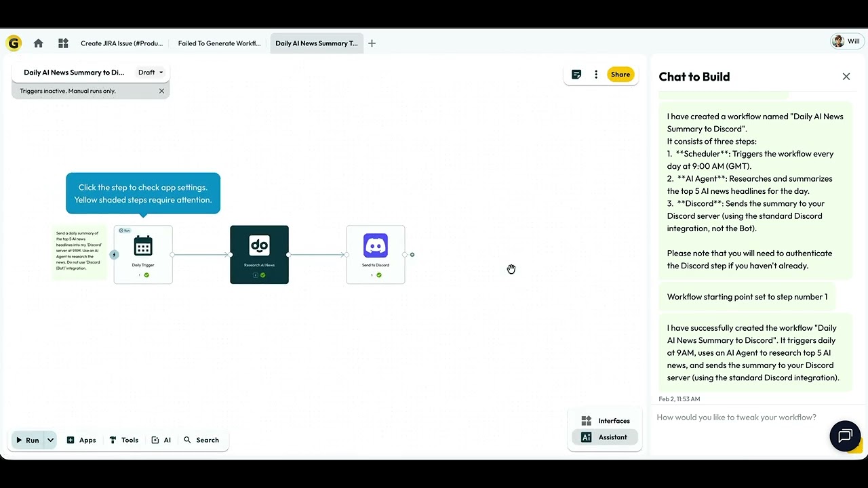The height and width of the screenshot is (488, 868).
Task: Open the home page icon
Action: point(38,43)
